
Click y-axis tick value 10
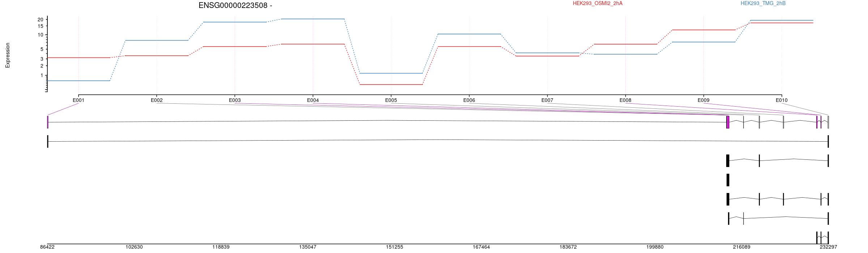coord(41,35)
